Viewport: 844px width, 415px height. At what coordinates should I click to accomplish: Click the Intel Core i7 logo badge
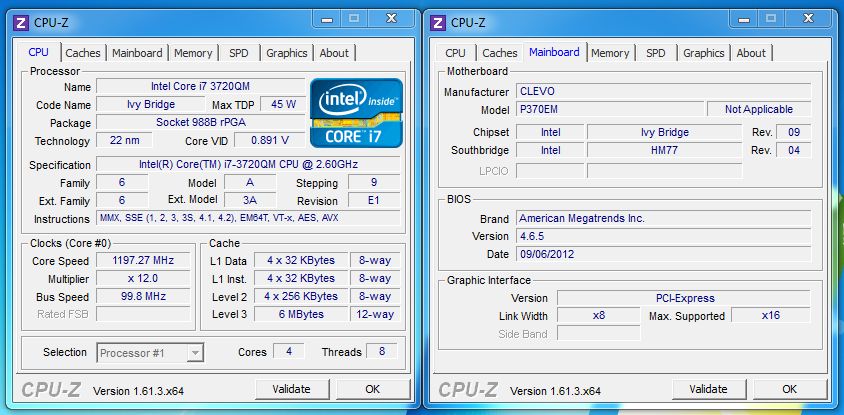[x=356, y=112]
